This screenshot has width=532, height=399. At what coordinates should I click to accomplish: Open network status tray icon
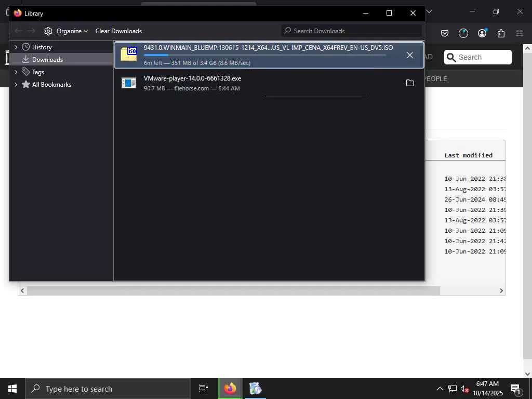453,389
